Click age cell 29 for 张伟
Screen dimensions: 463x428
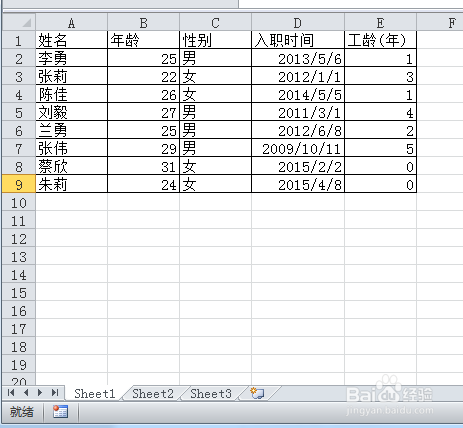144,148
